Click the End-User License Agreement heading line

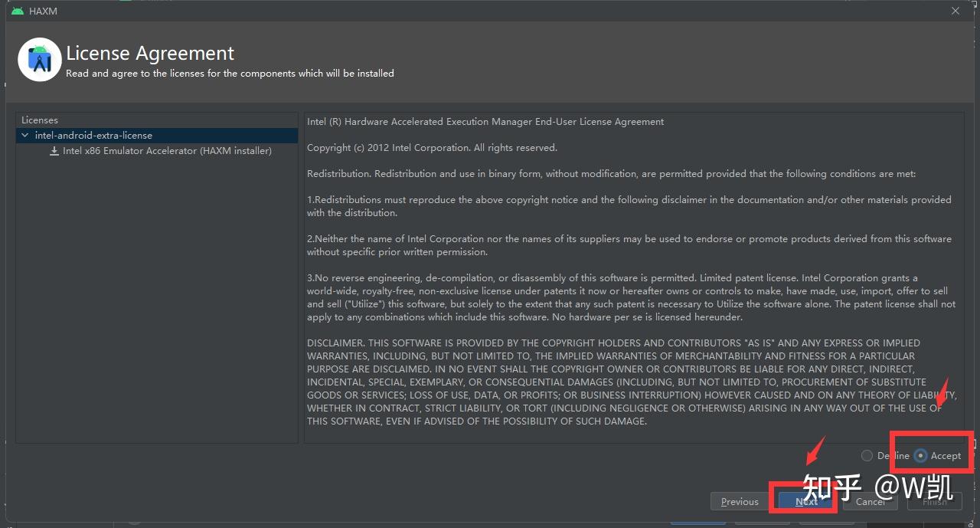[485, 121]
